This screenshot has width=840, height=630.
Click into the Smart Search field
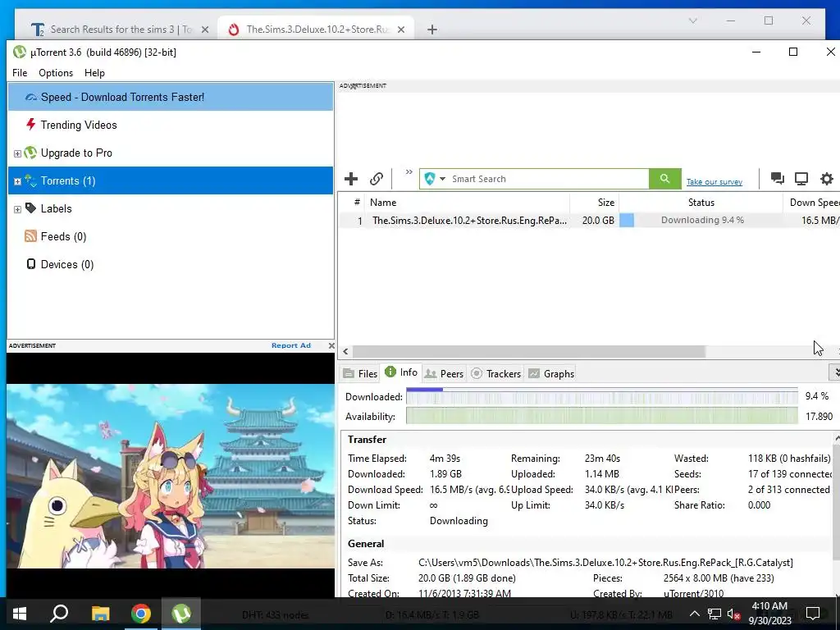pos(548,179)
